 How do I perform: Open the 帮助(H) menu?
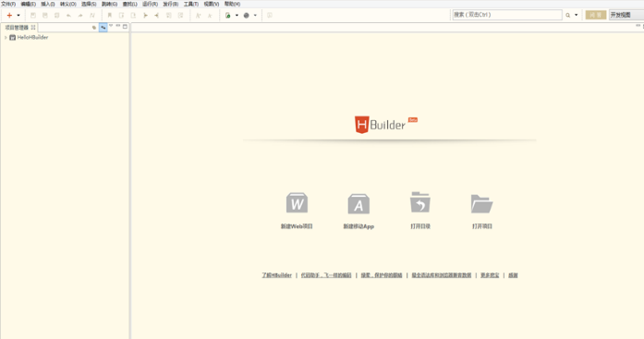(x=232, y=4)
